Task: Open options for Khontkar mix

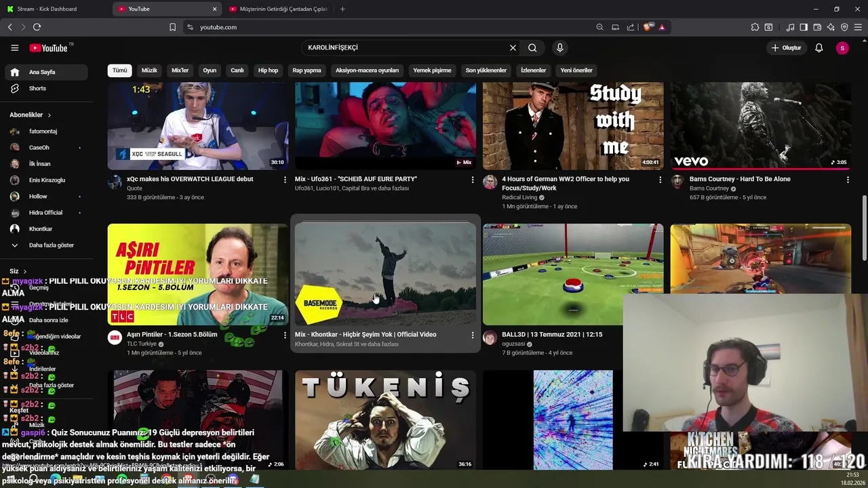Action: [473, 335]
